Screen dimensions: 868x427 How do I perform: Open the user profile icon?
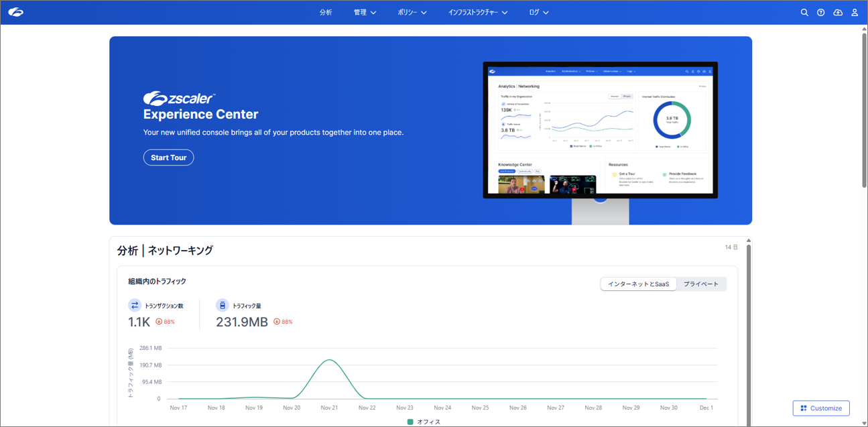tap(855, 13)
